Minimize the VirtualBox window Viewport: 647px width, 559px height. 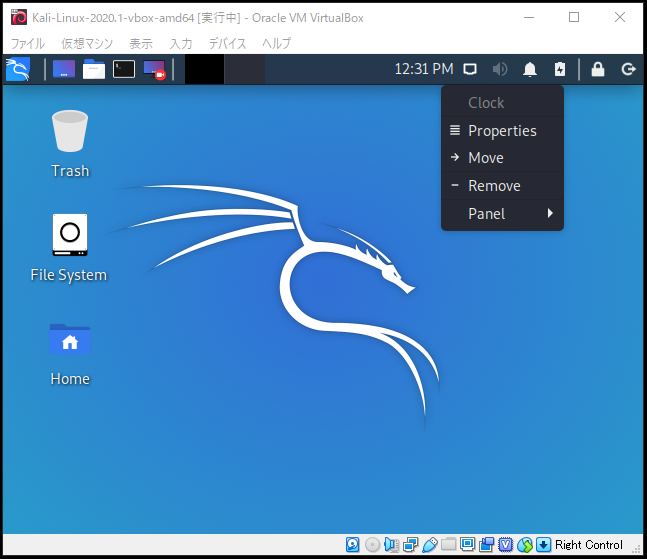pyautogui.click(x=529, y=18)
